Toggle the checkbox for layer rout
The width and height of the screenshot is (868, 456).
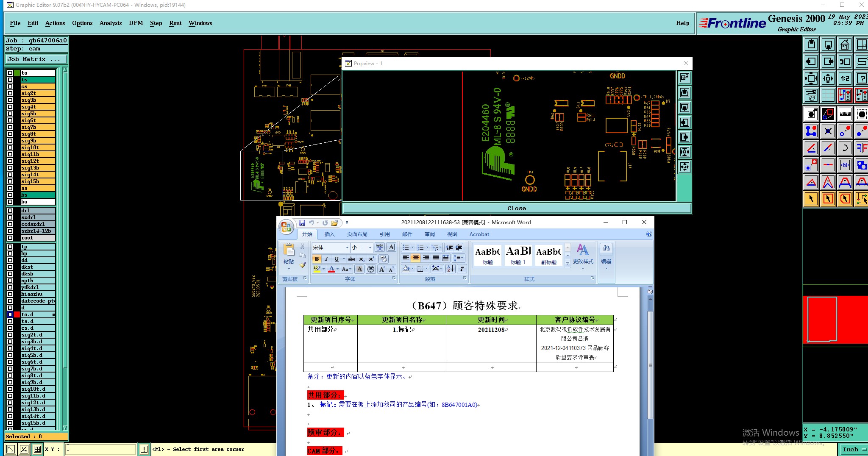[x=10, y=238]
